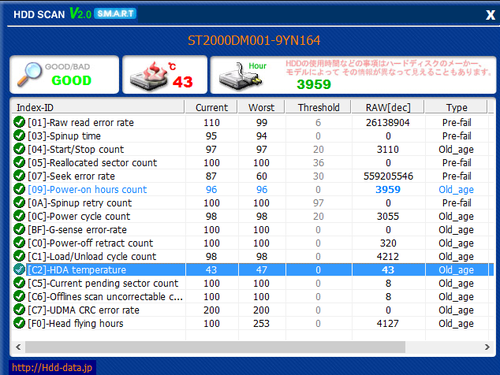Viewport: 500px width, 375px height.
Task: Select the [C7]-UDMA CRC error rate row
Action: (252, 310)
